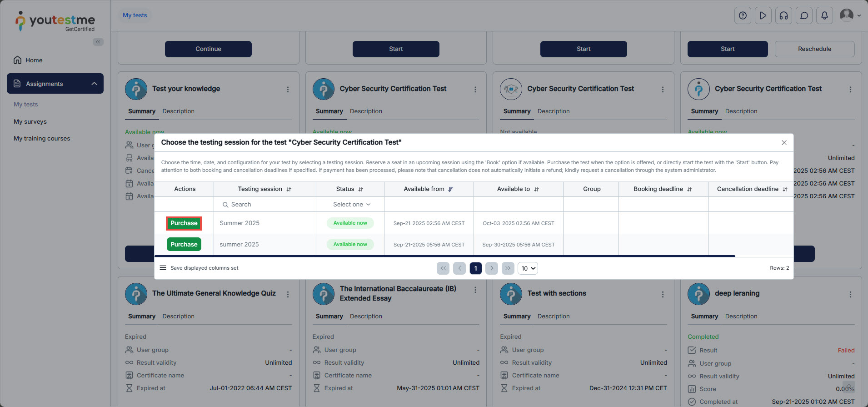Purchase the first Summer 2025 session
The image size is (868, 407).
point(184,223)
